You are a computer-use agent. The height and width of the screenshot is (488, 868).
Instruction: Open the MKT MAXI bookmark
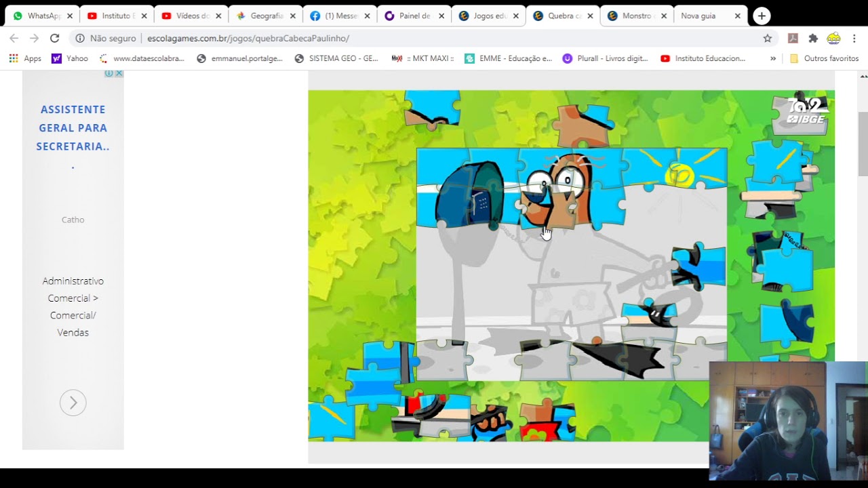tap(422, 58)
